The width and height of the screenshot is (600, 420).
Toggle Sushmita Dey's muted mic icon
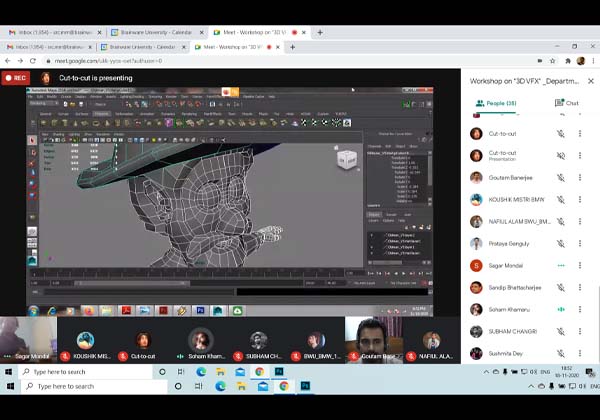561,353
